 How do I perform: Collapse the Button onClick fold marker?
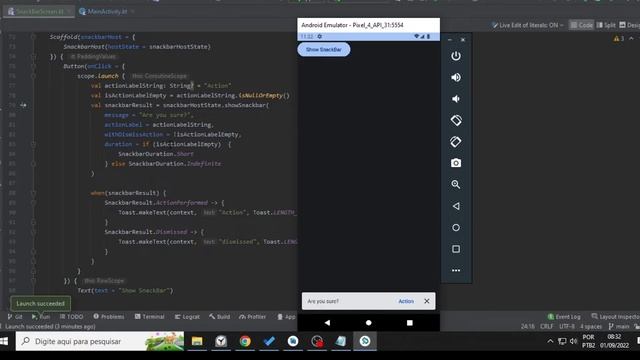click(x=33, y=66)
